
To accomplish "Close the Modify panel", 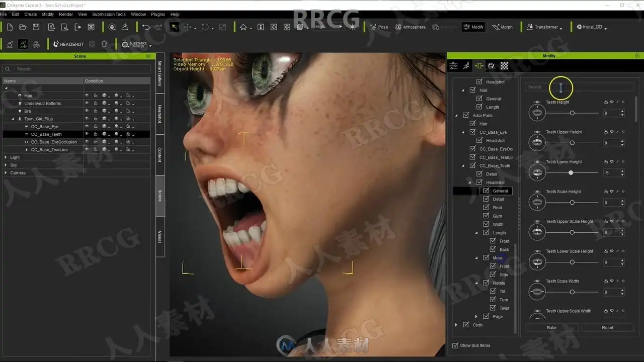I will tap(637, 56).
